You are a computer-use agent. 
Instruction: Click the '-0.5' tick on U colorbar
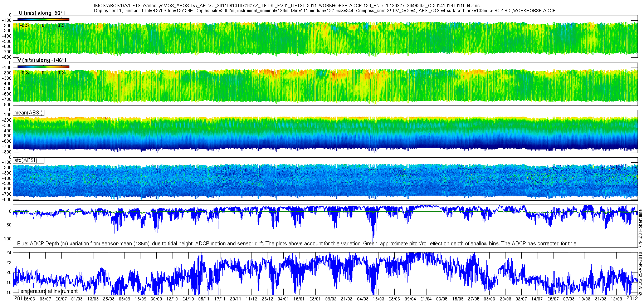(25, 25)
